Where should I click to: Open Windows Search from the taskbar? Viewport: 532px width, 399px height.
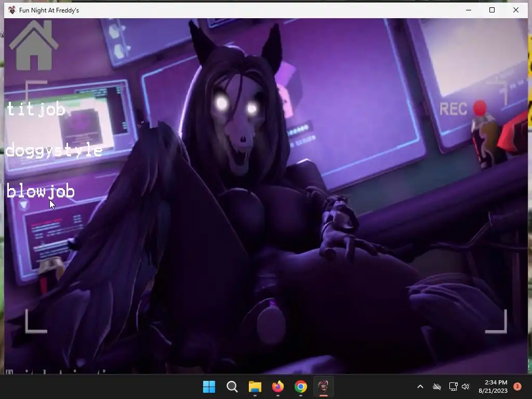coord(232,387)
